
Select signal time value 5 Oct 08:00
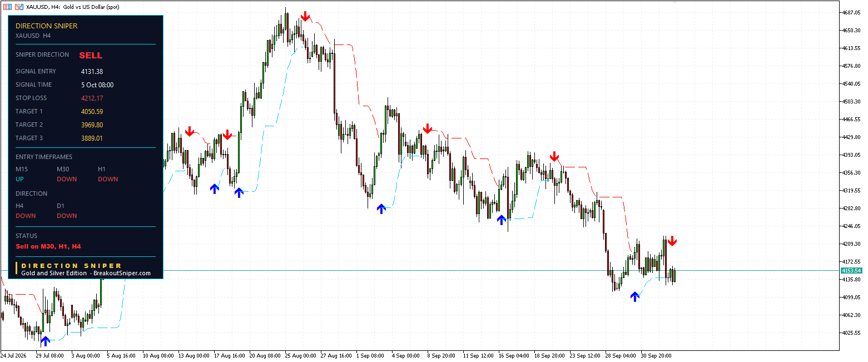pyautogui.click(x=97, y=85)
